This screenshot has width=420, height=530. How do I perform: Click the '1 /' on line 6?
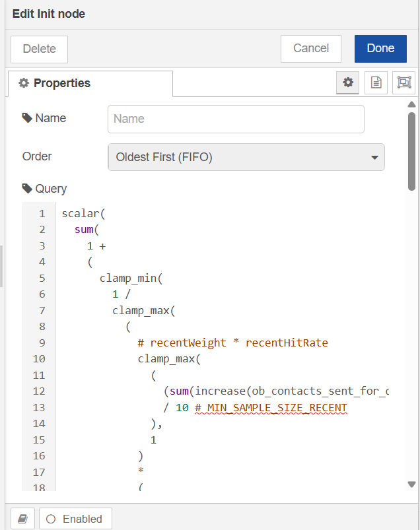(x=122, y=294)
